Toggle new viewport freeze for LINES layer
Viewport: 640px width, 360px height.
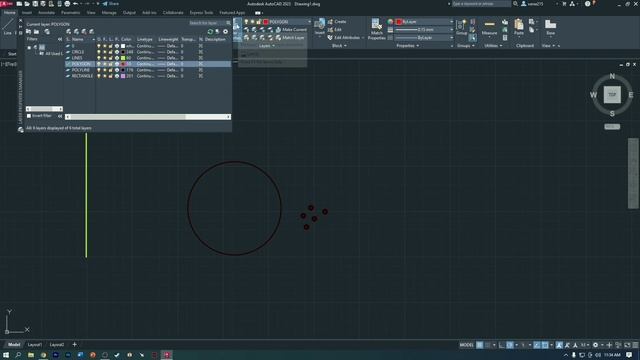(x=200, y=58)
